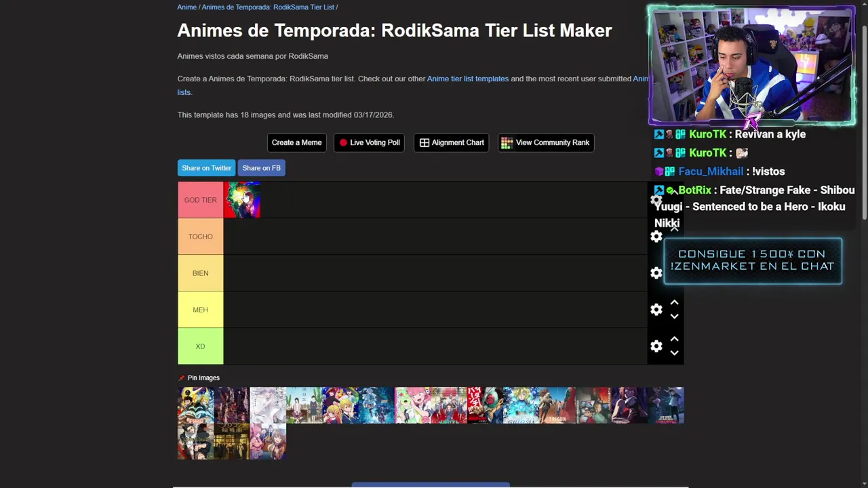Open settings gear for XD tier

pos(656,346)
